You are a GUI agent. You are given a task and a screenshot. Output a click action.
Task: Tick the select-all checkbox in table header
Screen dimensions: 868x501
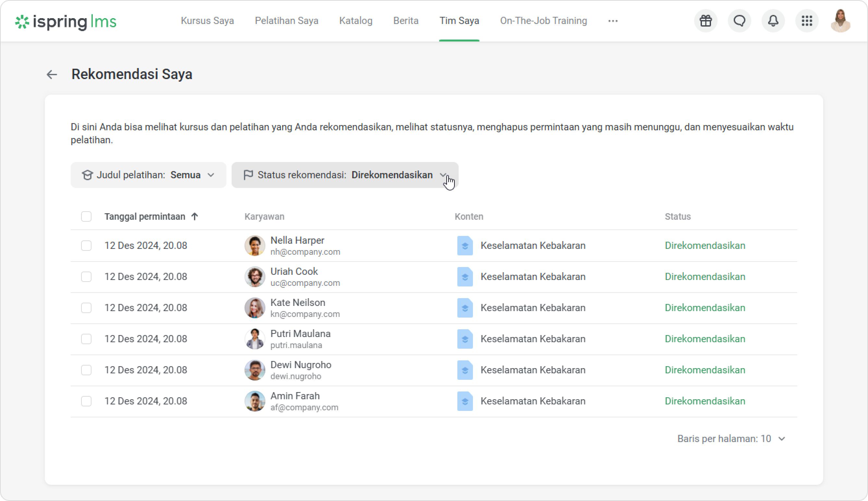[86, 216]
